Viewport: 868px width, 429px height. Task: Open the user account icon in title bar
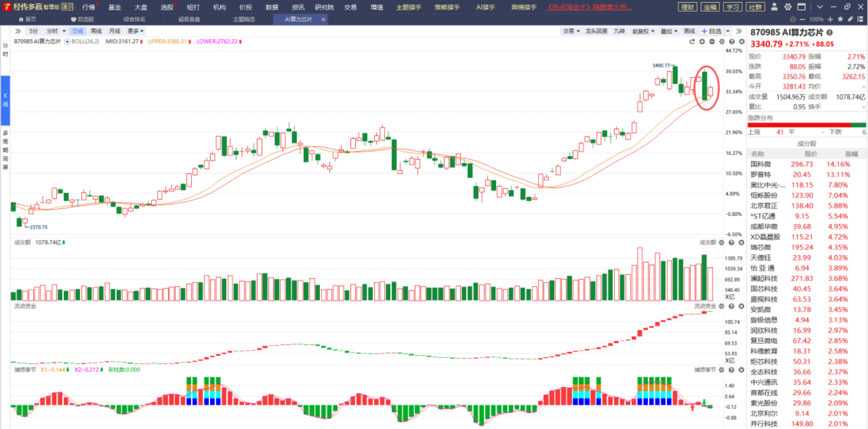click(x=774, y=7)
